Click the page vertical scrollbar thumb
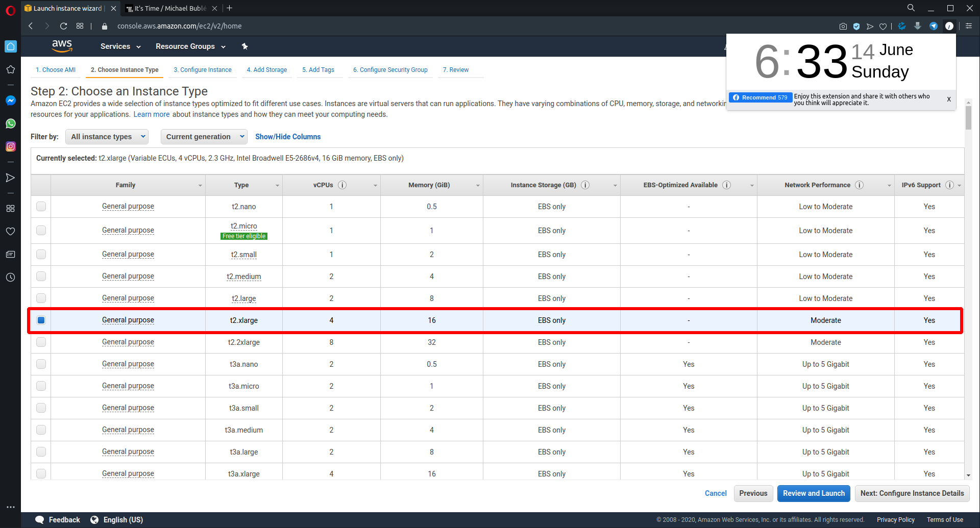980x528 pixels. pos(968,118)
